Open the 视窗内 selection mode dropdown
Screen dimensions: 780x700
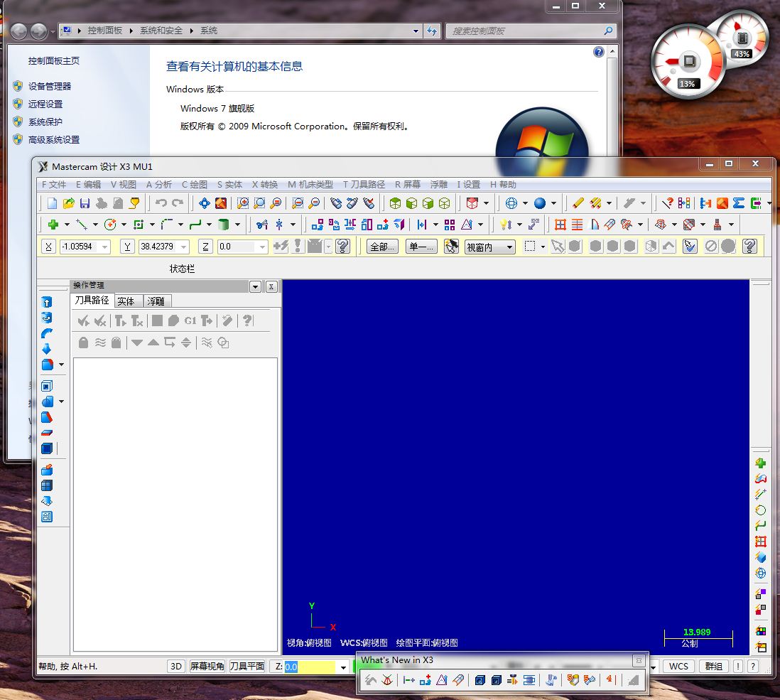pos(509,247)
